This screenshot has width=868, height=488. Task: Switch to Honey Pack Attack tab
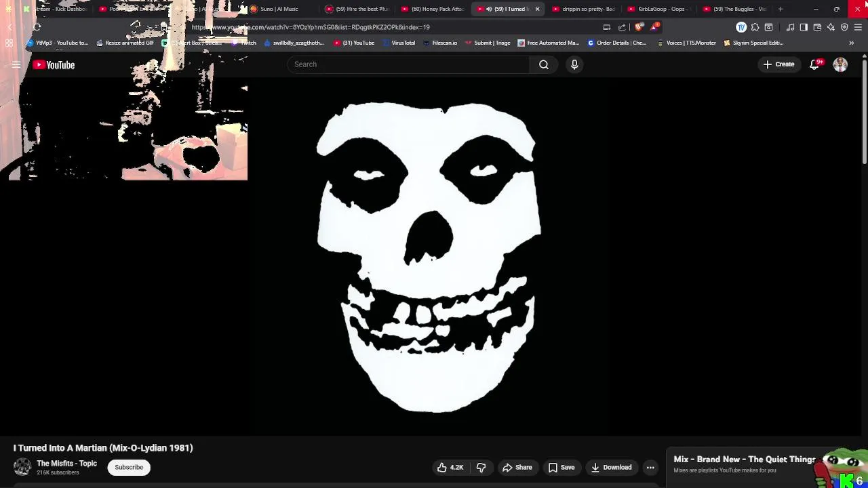[433, 9]
